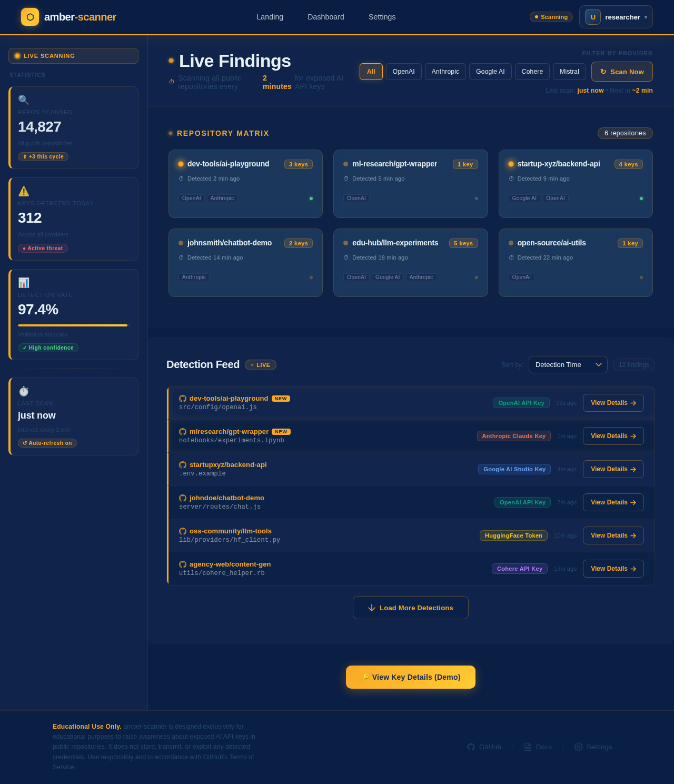Screen dimensions: 674x784
Task: Click the GitHub icon beside agency-web/content-gen feed row
Action: pos(183,564)
